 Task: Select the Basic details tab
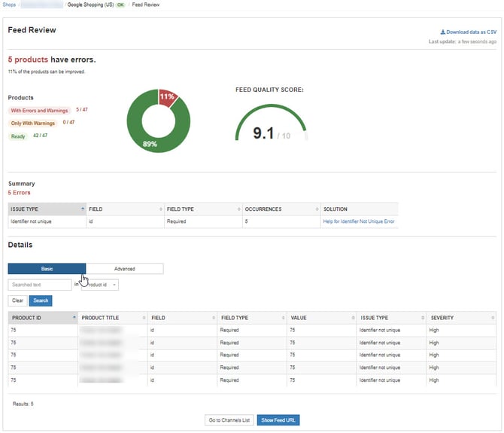[x=47, y=269]
